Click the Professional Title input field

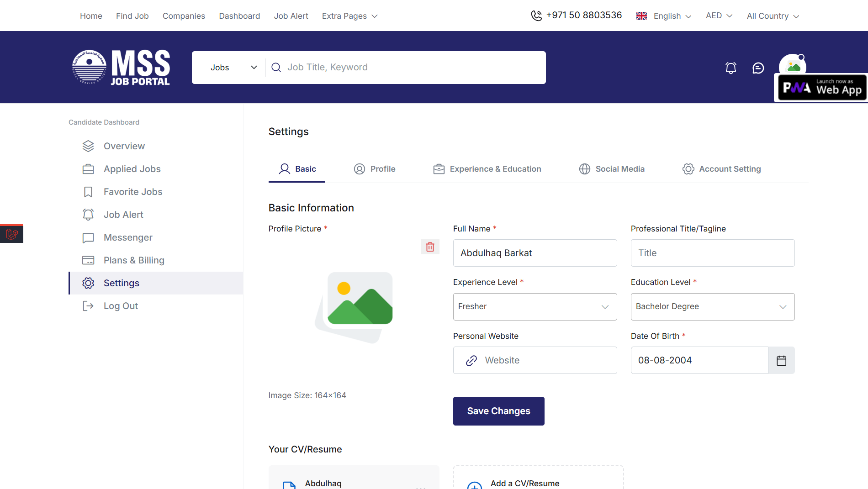coord(712,253)
